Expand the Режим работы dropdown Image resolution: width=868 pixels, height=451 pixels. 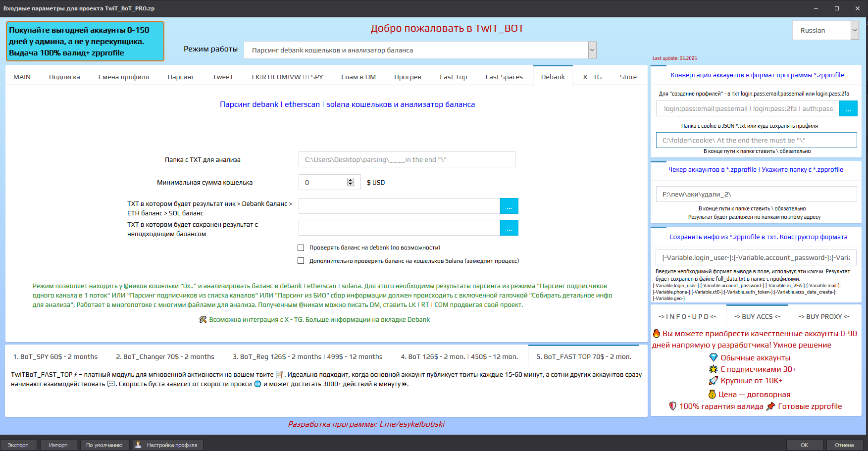[x=592, y=50]
